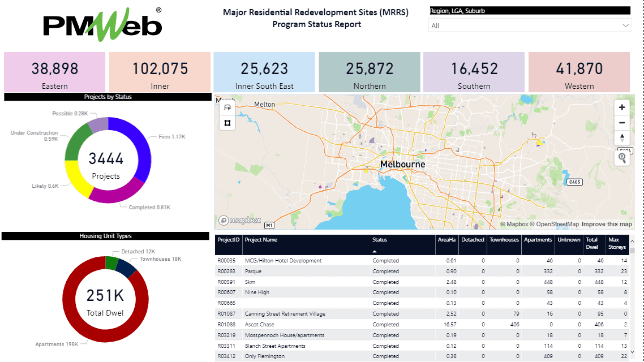Select the Ascot Chase project row
The height and width of the screenshot is (362, 644).
tap(259, 325)
